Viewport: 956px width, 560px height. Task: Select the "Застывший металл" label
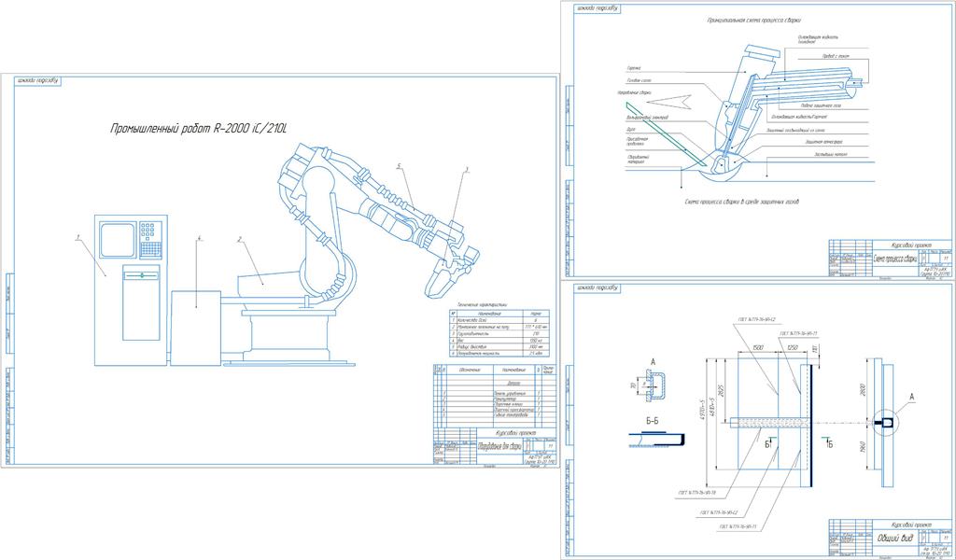point(830,155)
